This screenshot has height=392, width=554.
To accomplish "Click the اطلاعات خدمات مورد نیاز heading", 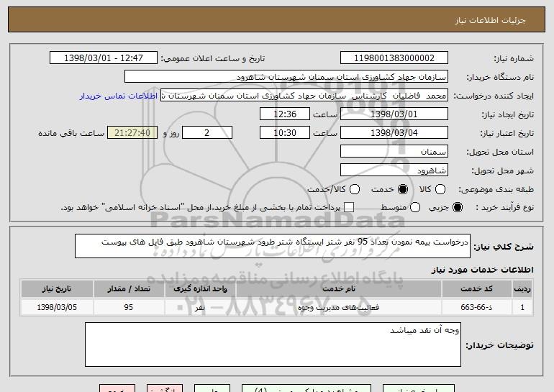I will 482,270.
